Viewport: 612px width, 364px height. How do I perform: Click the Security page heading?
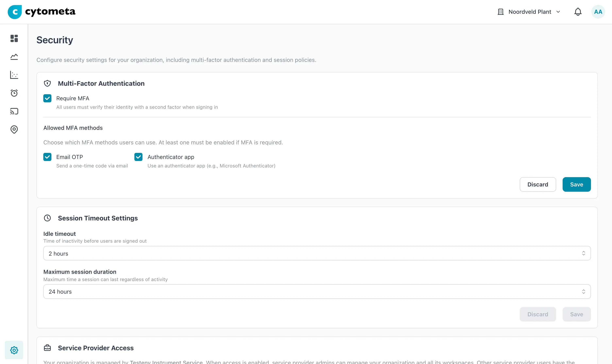55,40
